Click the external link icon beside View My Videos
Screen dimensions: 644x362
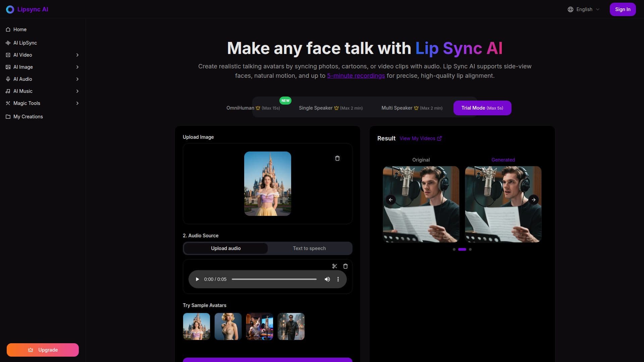pos(439,138)
